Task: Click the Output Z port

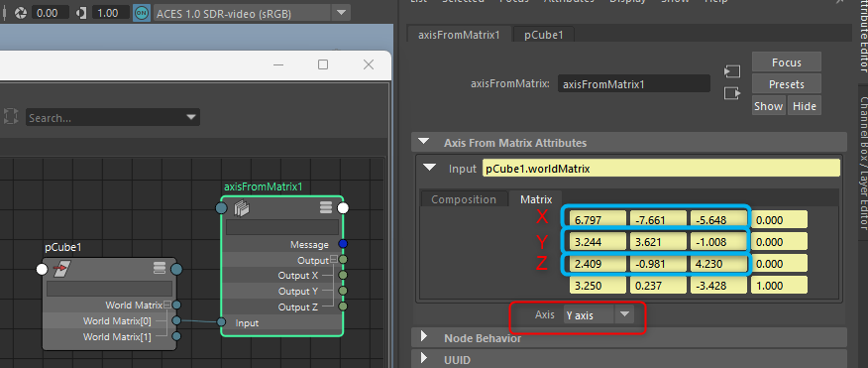Action: (343, 306)
